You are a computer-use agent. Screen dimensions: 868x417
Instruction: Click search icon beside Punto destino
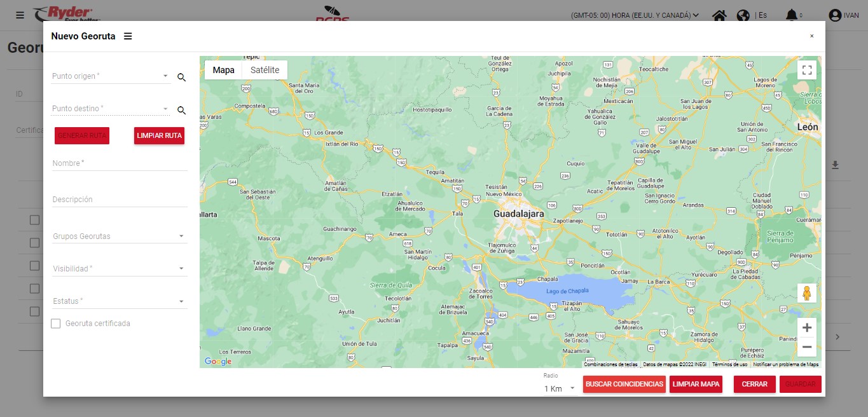[181, 111]
